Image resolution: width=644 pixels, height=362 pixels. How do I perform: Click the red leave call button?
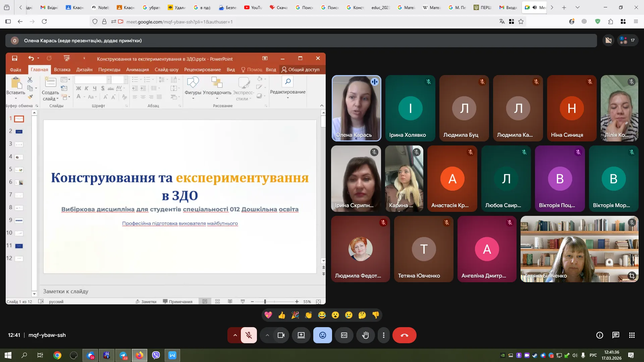point(404,335)
